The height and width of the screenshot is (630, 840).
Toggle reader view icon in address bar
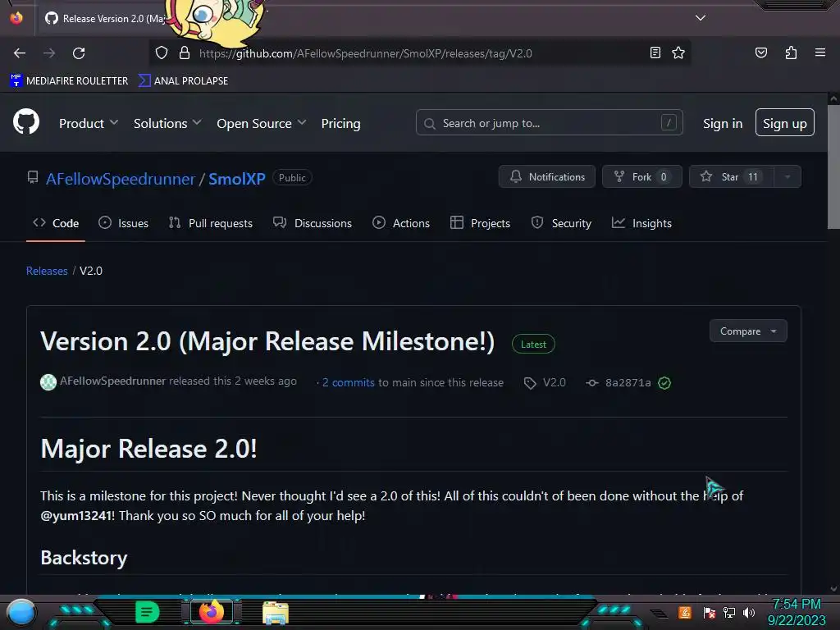(655, 53)
